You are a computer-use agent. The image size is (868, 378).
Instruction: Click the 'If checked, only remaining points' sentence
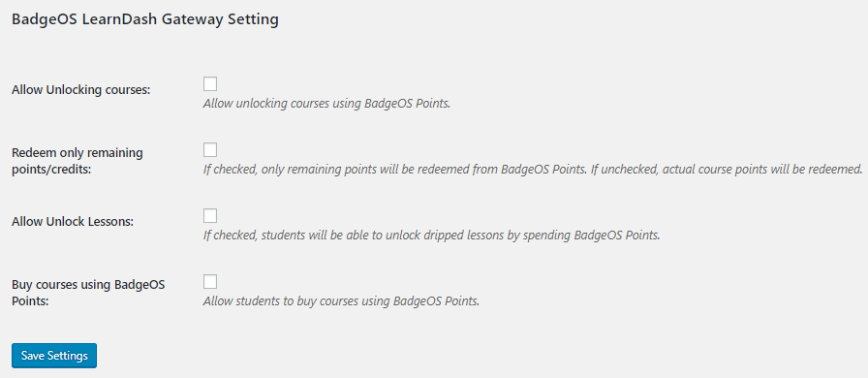(x=394, y=169)
